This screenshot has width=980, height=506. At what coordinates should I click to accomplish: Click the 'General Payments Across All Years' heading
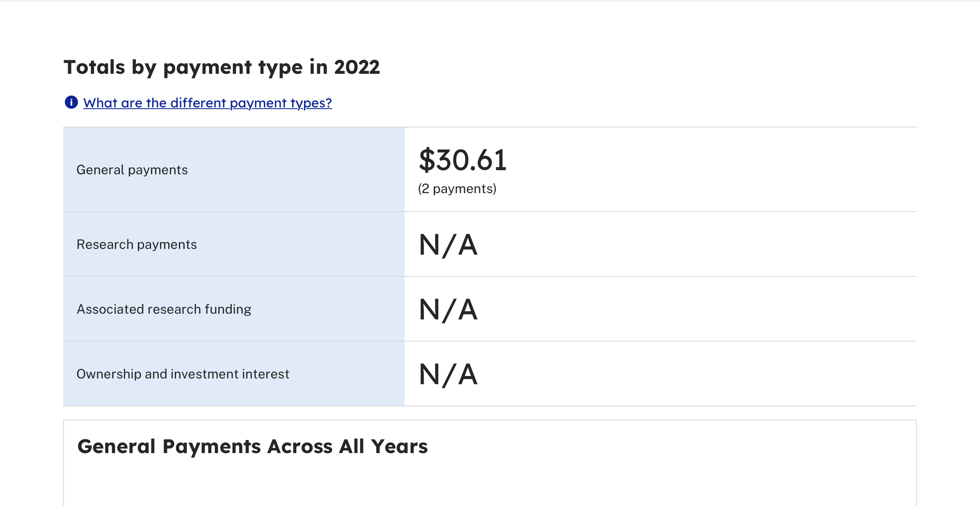[x=253, y=446]
